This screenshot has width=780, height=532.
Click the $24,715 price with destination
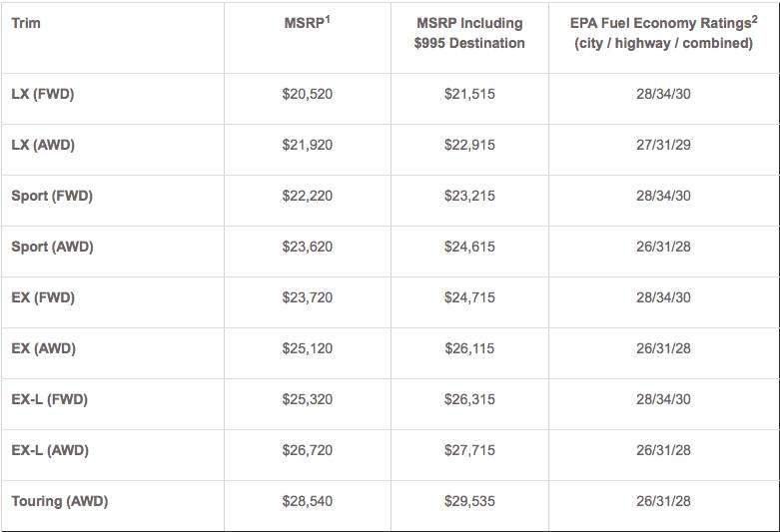[x=469, y=297]
